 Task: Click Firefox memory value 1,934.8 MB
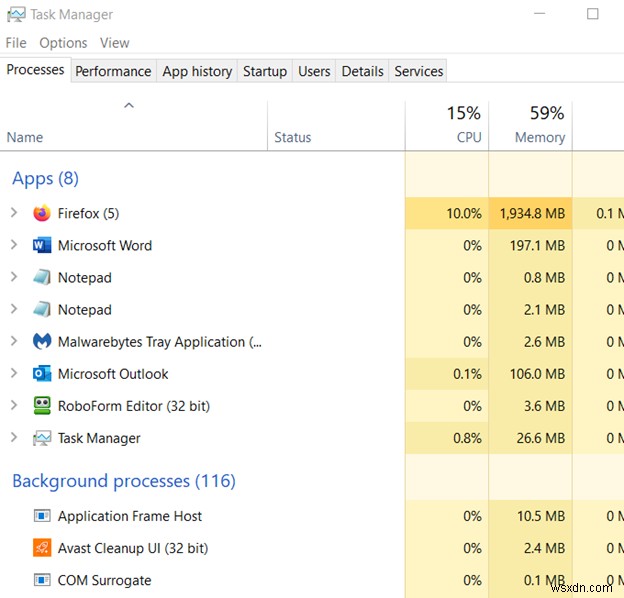point(532,214)
